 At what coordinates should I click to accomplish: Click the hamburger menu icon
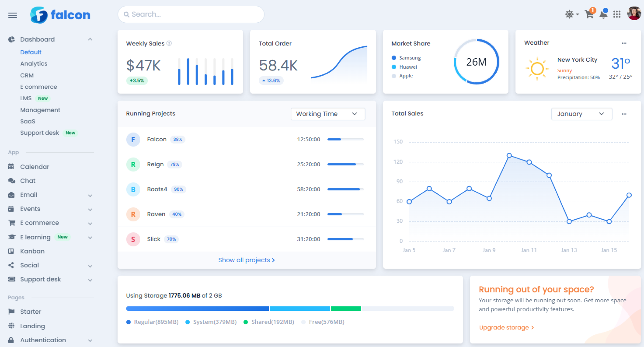coord(12,15)
